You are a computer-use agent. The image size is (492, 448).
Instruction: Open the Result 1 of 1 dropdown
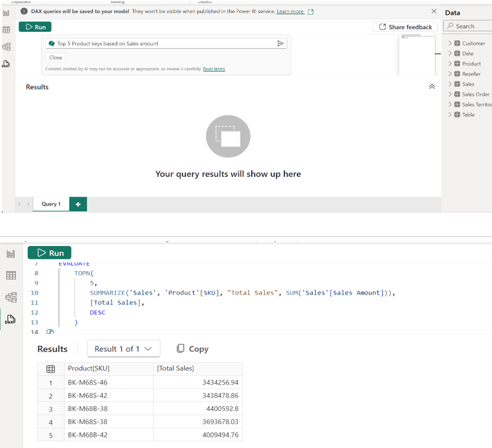[123, 349]
